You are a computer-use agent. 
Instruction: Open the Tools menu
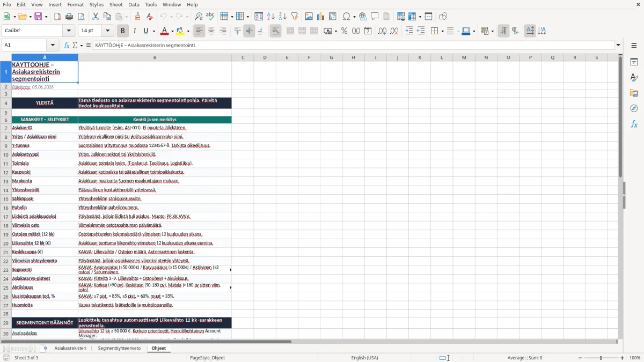pos(151,4)
